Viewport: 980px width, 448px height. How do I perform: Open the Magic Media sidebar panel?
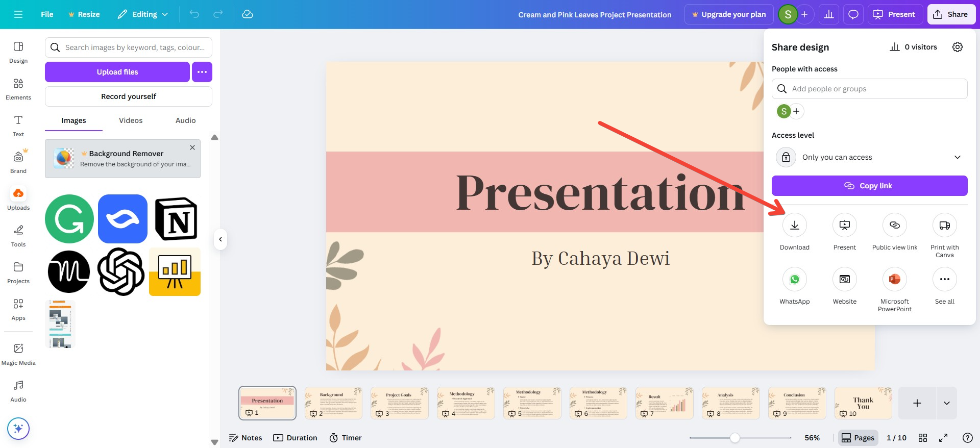[18, 355]
